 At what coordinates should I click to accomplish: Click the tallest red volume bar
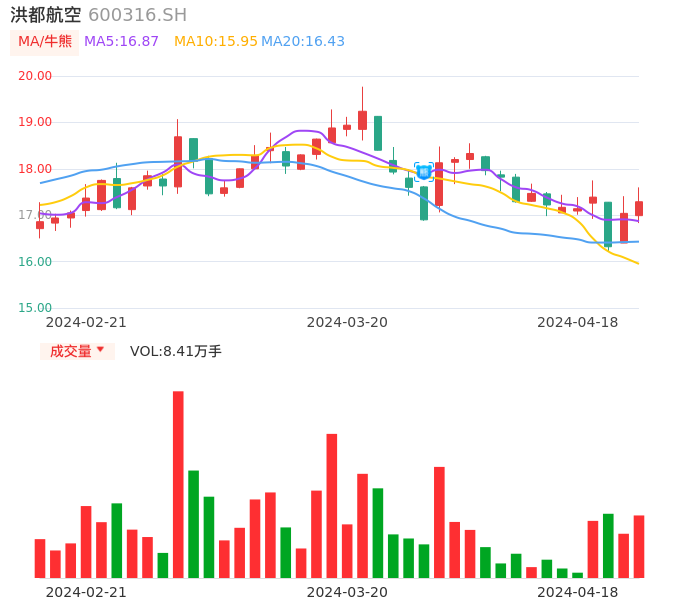tap(178, 484)
